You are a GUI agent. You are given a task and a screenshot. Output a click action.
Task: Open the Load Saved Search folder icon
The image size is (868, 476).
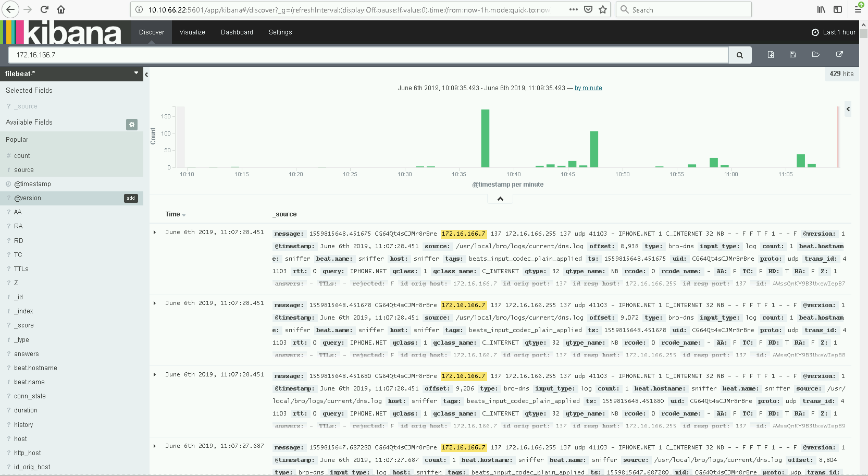click(815, 55)
